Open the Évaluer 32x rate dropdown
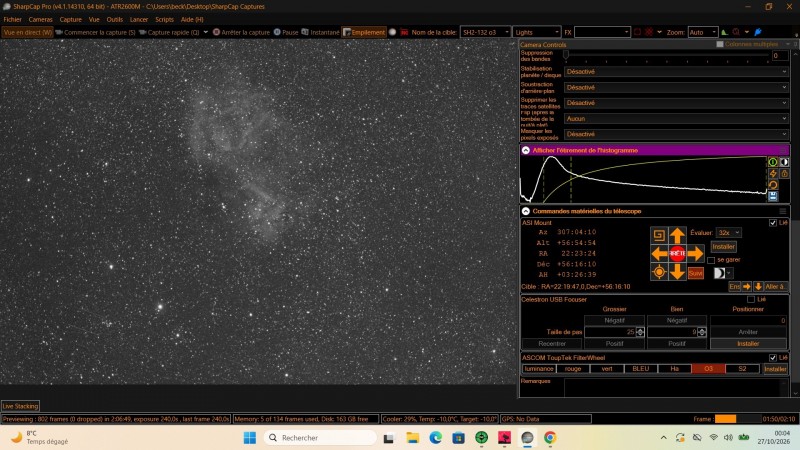Viewport: 800px width, 450px height. click(729, 233)
